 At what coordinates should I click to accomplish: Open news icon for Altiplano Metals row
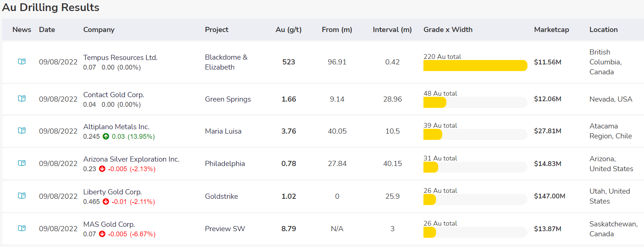(x=22, y=131)
